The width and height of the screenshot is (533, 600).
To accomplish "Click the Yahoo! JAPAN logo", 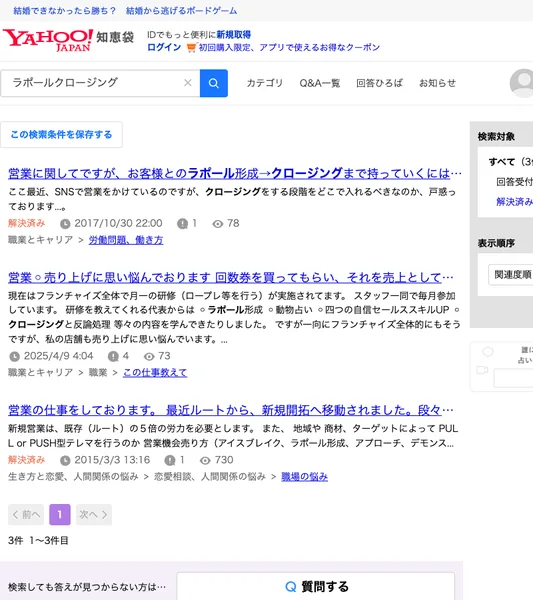I will pos(47,40).
